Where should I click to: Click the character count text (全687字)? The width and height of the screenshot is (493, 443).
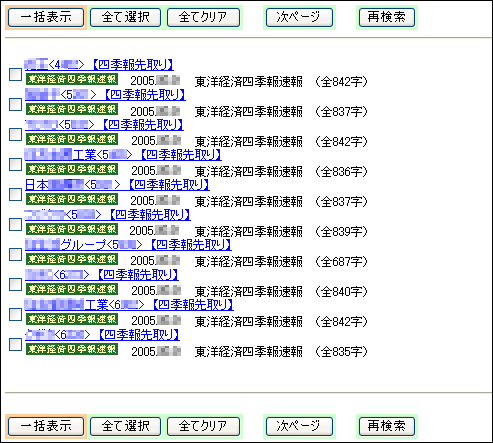coord(341,262)
